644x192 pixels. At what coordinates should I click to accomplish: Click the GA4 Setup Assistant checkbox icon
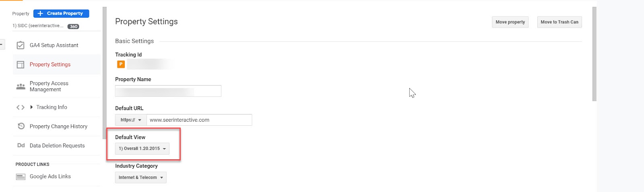[21, 45]
